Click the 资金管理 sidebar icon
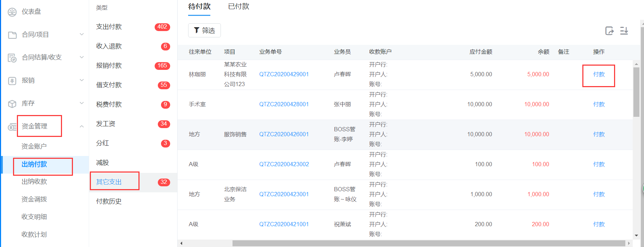 click(x=12, y=127)
